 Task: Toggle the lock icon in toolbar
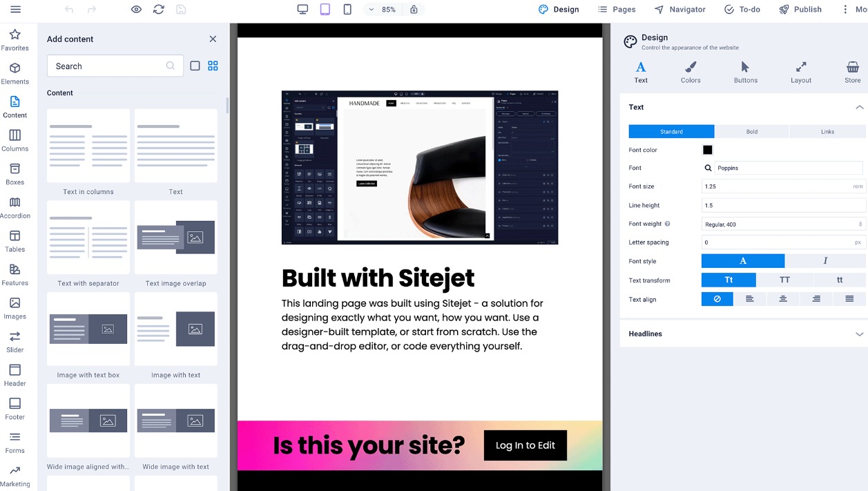click(414, 9)
